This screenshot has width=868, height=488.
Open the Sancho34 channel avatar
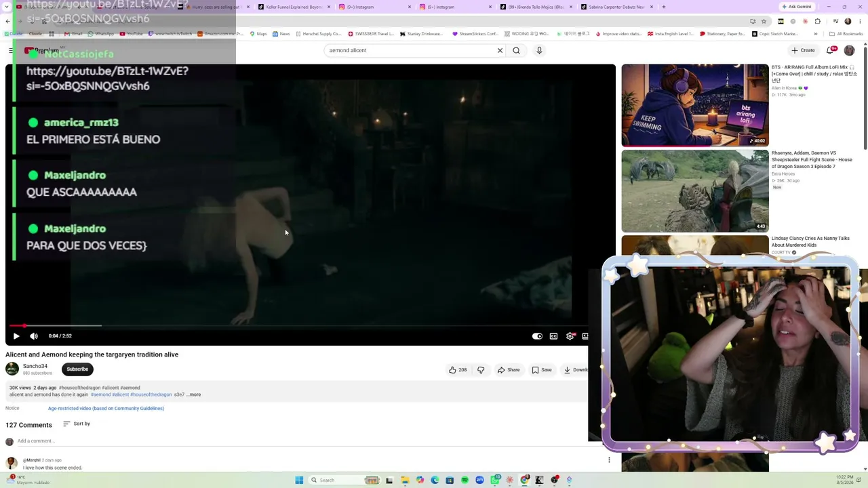pos(12,369)
